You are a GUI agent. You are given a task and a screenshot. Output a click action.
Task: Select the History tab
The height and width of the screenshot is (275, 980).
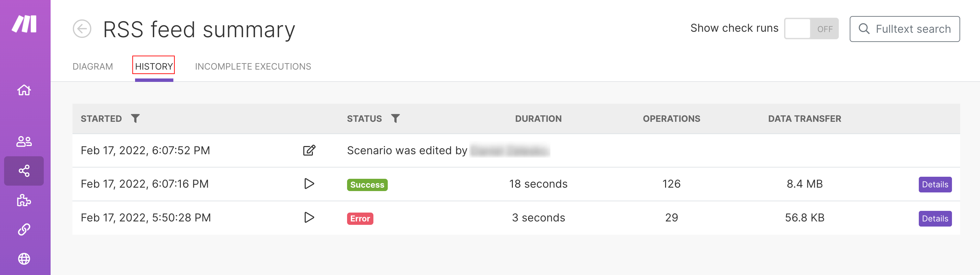pos(154,67)
